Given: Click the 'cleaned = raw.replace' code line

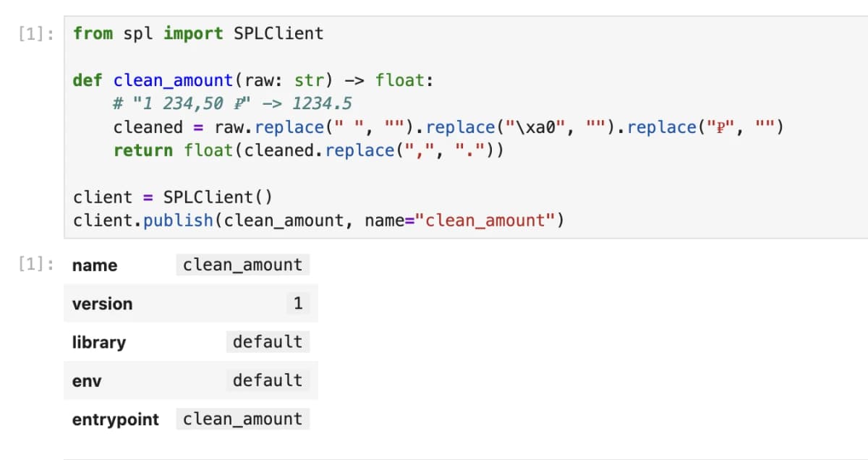Looking at the screenshot, I should (448, 127).
